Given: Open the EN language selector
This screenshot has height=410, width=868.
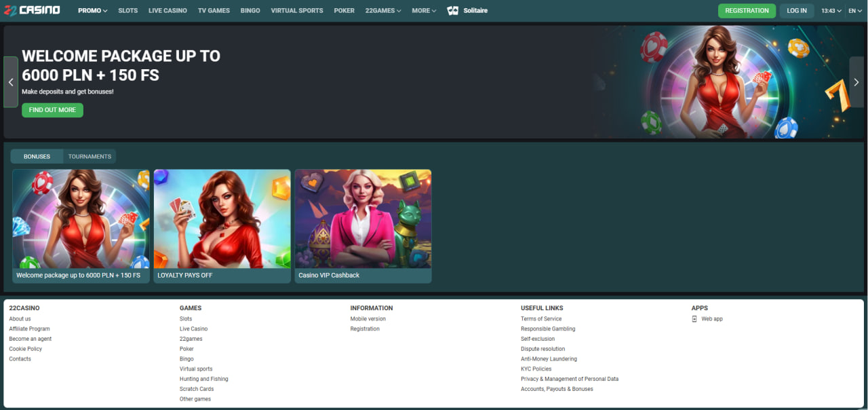Looking at the screenshot, I should tap(854, 11).
